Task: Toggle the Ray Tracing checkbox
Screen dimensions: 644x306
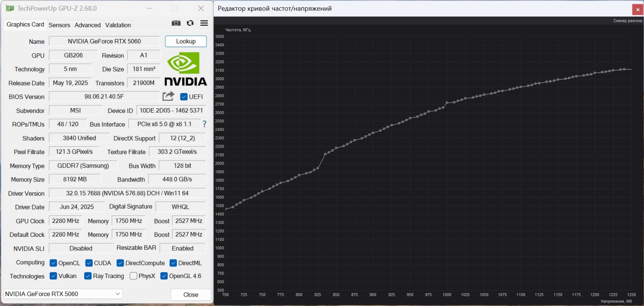Action: pyautogui.click(x=88, y=276)
